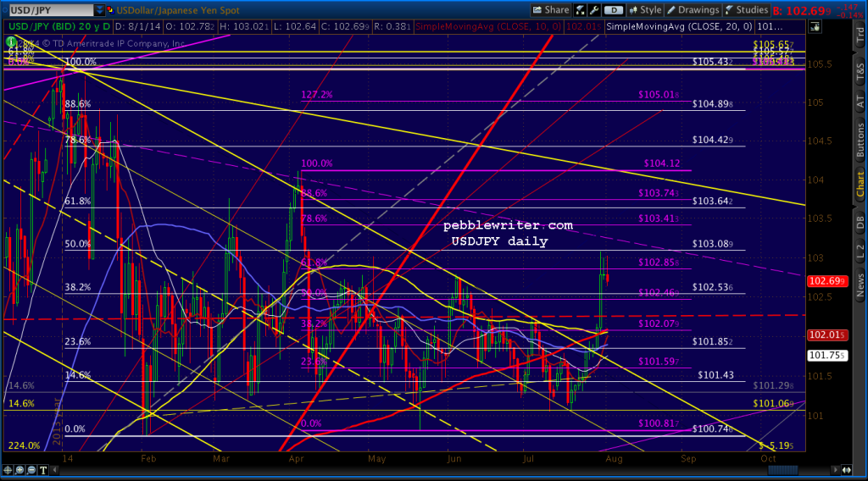Click the D: 8/1/14 date readout
Image resolution: width=868 pixels, height=481 pixels.
pyautogui.click(x=138, y=26)
